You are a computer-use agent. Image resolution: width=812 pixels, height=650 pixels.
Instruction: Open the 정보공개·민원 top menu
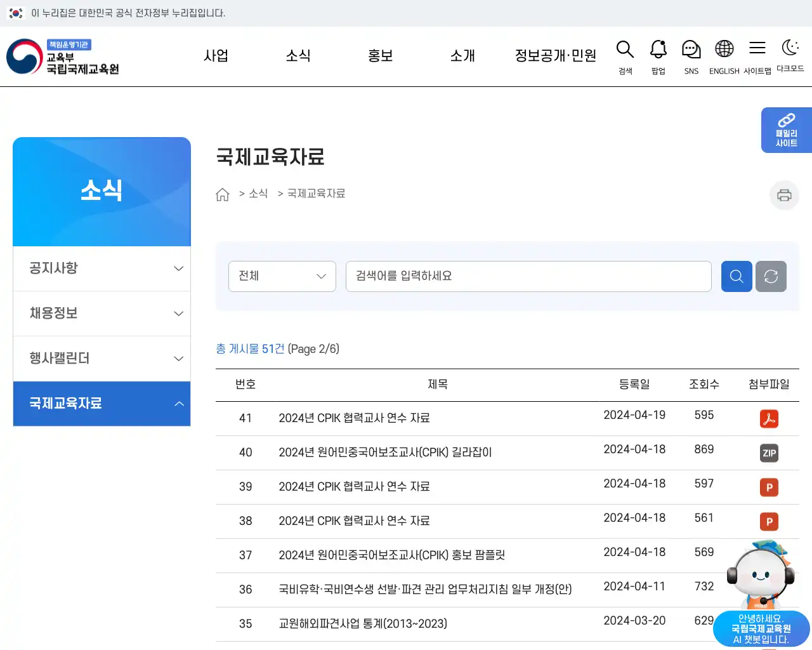pyautogui.click(x=556, y=56)
